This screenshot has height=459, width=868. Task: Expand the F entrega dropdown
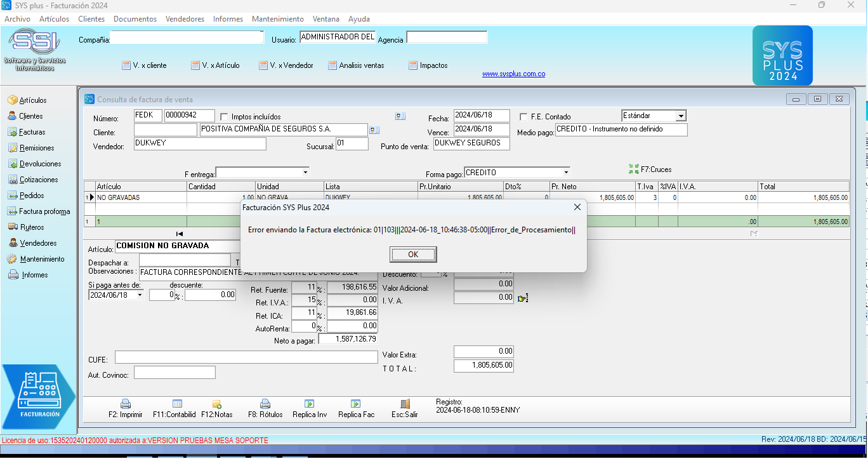tap(305, 172)
